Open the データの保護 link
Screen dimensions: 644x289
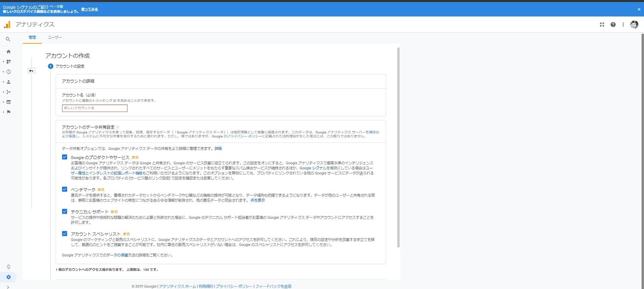[x=117, y=255]
